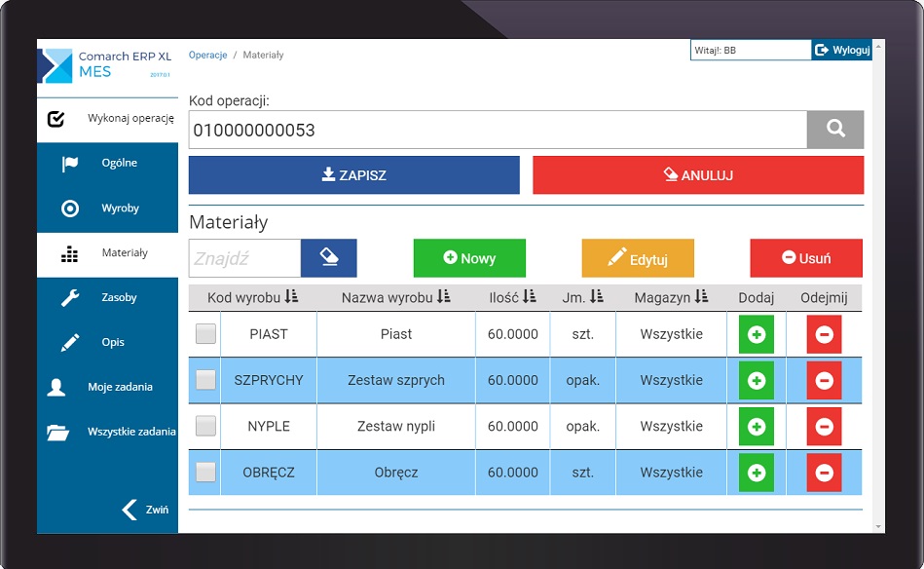Click the 60.0000 quantity in PIAST row
Viewport: 924px width, 569px height.
513,334
